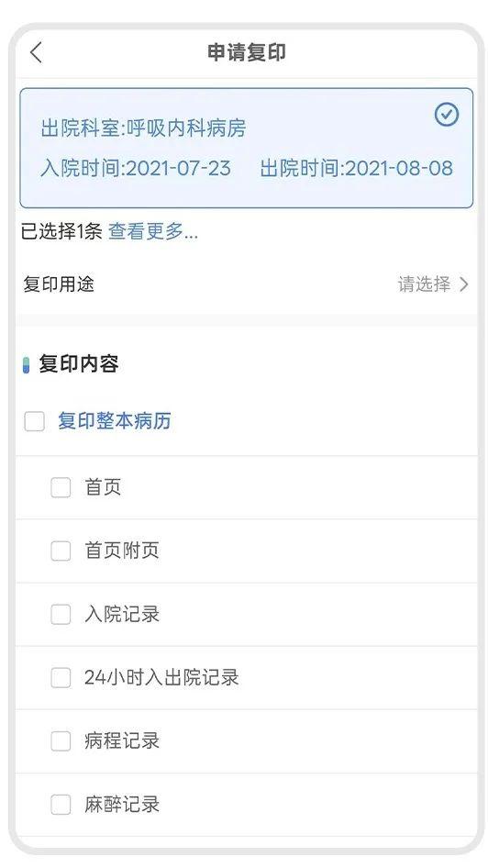Image resolution: width=488 pixels, height=868 pixels.
Task: Check the 复印整本病历 checkbox
Action: tap(34, 421)
